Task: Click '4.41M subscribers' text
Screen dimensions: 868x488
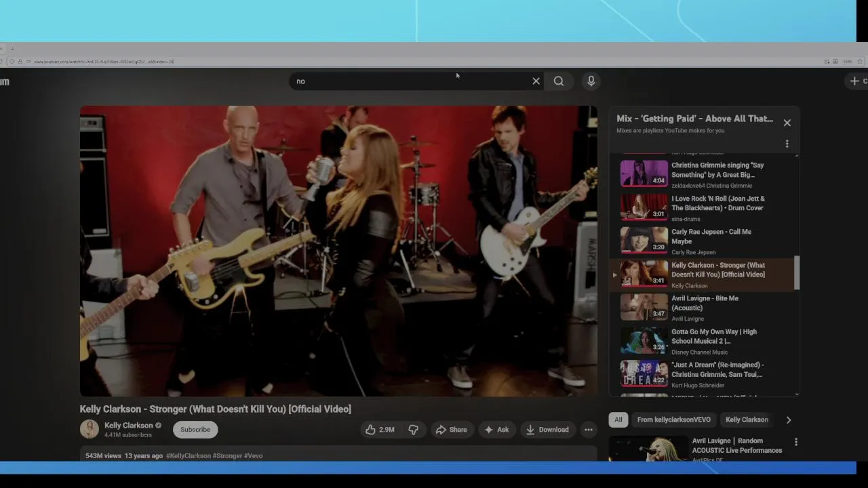Action: [128, 435]
